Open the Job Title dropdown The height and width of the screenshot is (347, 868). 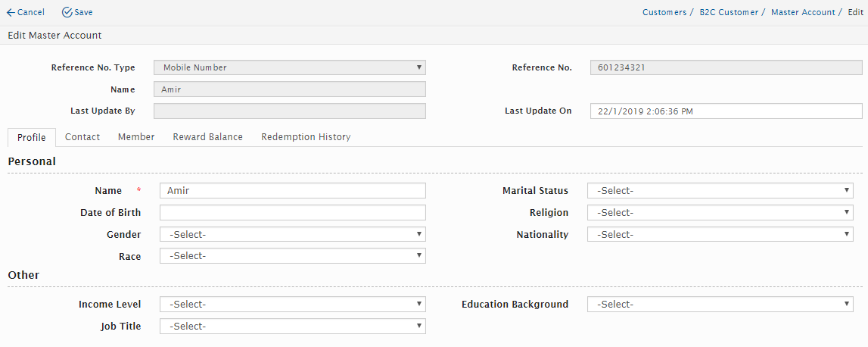click(x=292, y=327)
